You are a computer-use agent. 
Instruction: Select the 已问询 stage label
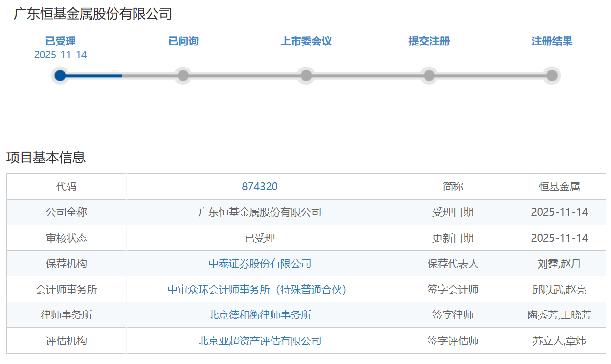pyautogui.click(x=183, y=41)
